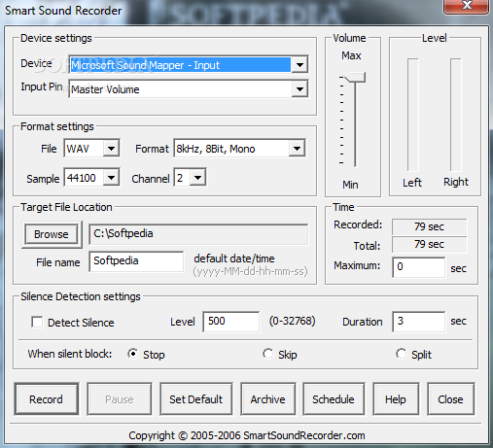Open the Sample rate 44100 dropdown
493x448 pixels.
coord(111,178)
